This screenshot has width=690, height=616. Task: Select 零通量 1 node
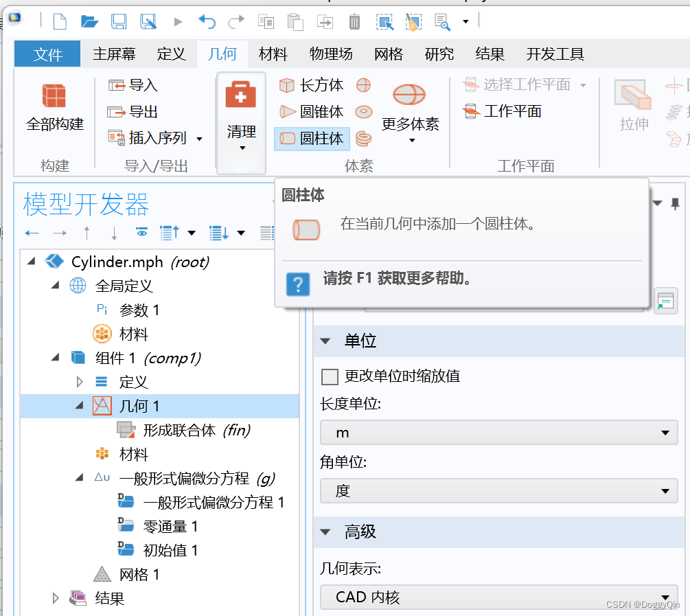pos(170,526)
